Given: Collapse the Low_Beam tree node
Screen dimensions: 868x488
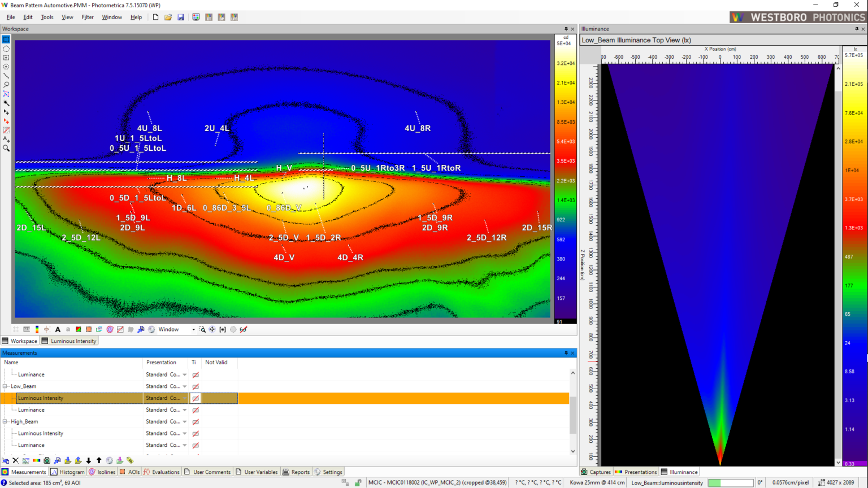Looking at the screenshot, I should (x=5, y=386).
